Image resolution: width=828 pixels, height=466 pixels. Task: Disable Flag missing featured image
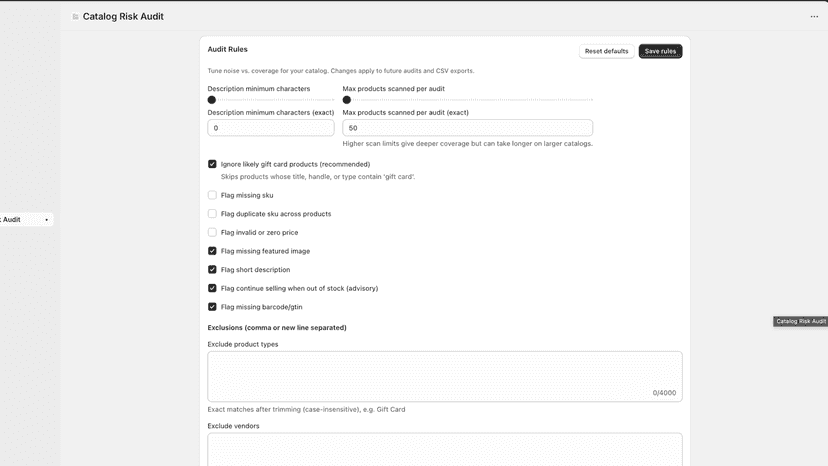(x=212, y=251)
